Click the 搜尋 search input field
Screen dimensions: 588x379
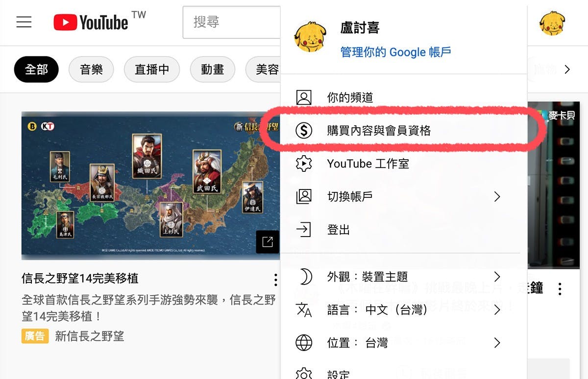click(231, 22)
